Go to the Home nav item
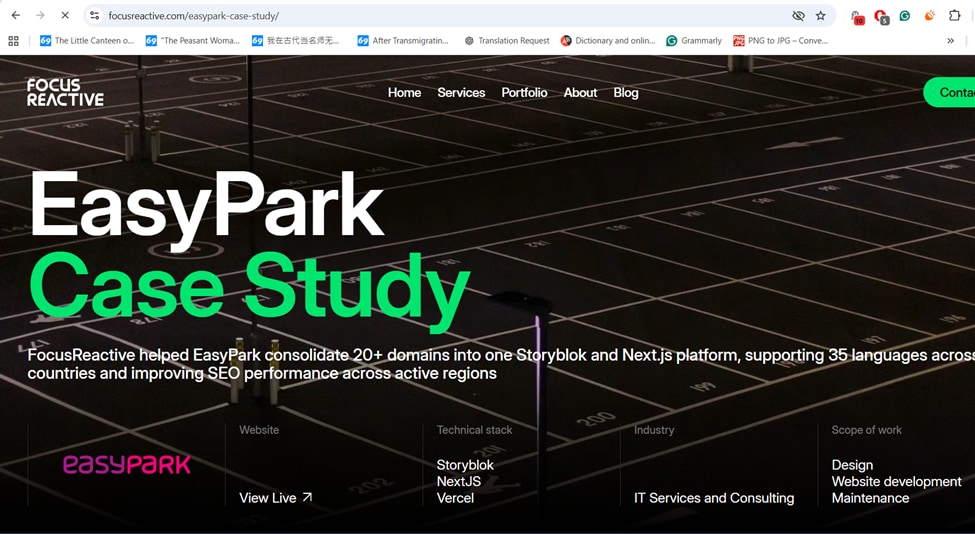Viewport: 975px width, 534px height. pyautogui.click(x=404, y=93)
